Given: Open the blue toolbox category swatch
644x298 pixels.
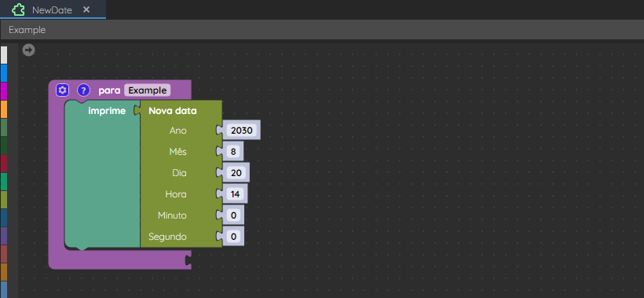Looking at the screenshot, I should tap(4, 73).
